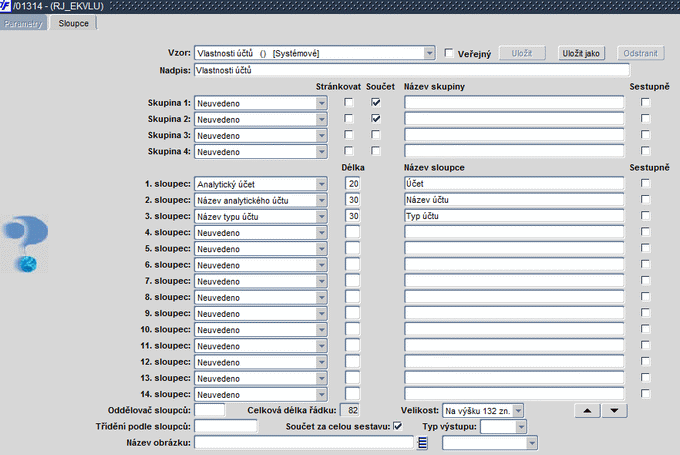
Task: Move column up with arrow button
Action: [587, 410]
